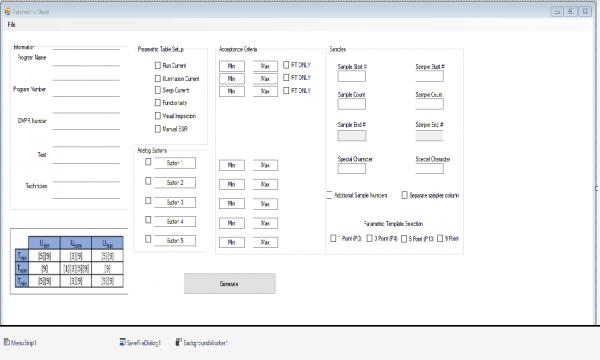Click the Button 3 name field
The height and width of the screenshot is (360, 600).
175,202
